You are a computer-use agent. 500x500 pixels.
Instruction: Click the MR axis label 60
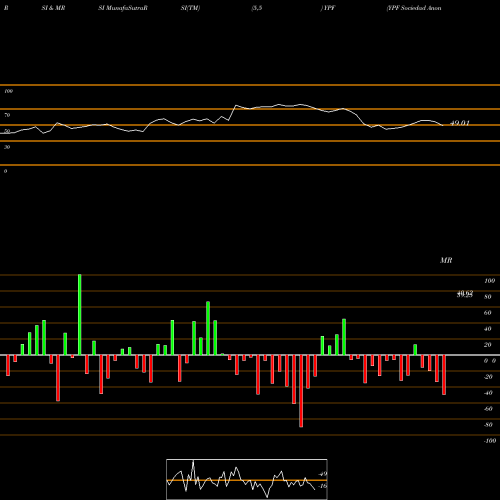[488, 313]
